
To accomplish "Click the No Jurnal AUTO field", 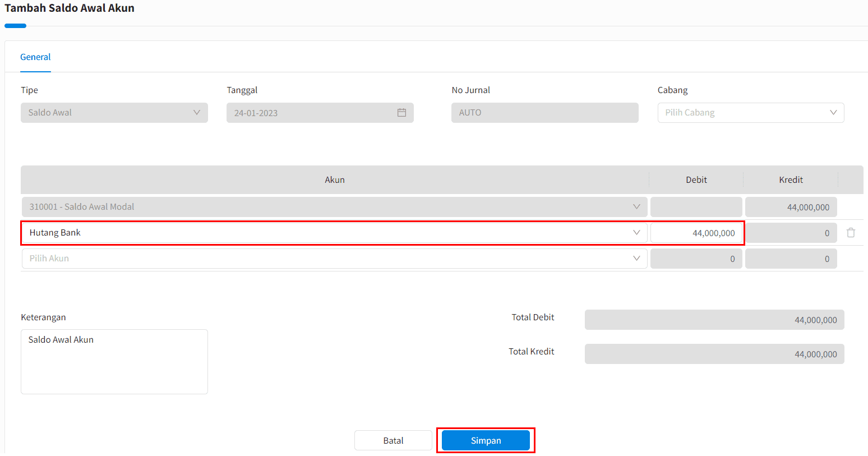I will coord(545,113).
